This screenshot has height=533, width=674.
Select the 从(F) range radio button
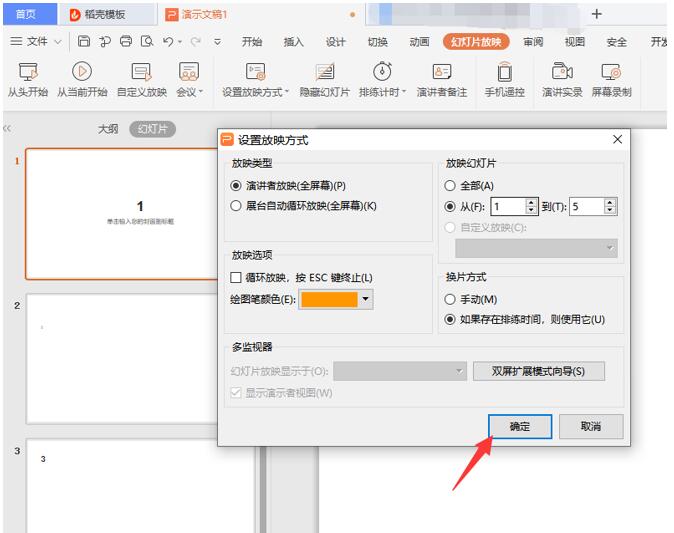[450, 206]
